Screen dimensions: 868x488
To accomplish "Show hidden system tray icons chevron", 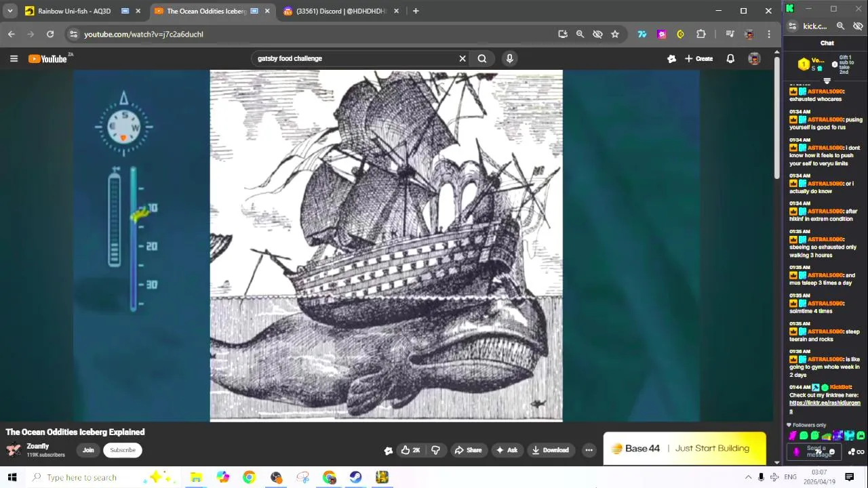I will [x=748, y=477].
